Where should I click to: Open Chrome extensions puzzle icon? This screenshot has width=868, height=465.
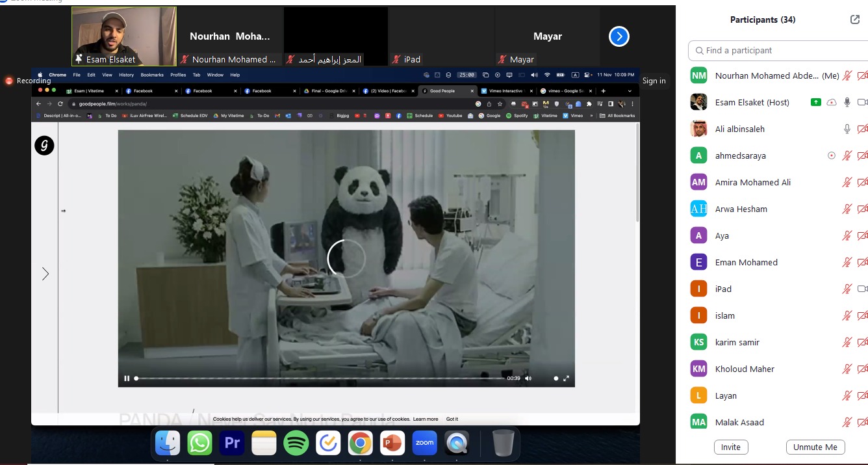(x=589, y=103)
